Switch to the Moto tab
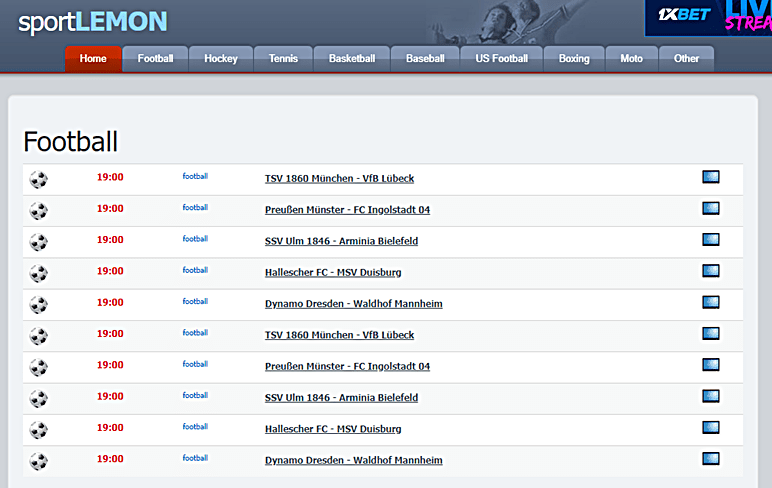 [631, 59]
